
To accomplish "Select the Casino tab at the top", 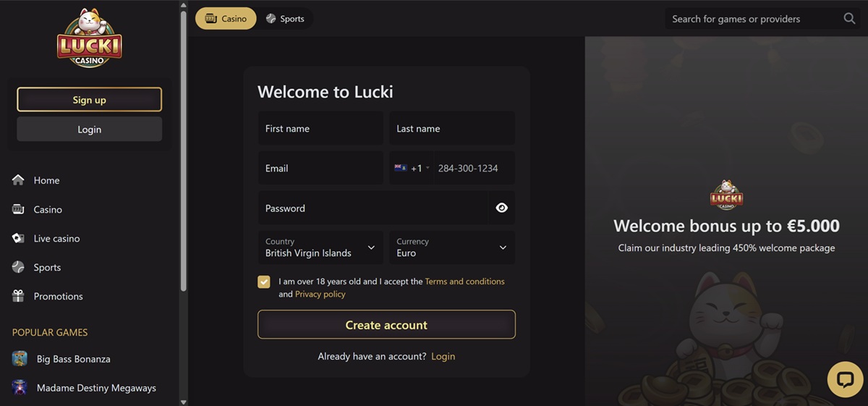I will tap(226, 19).
